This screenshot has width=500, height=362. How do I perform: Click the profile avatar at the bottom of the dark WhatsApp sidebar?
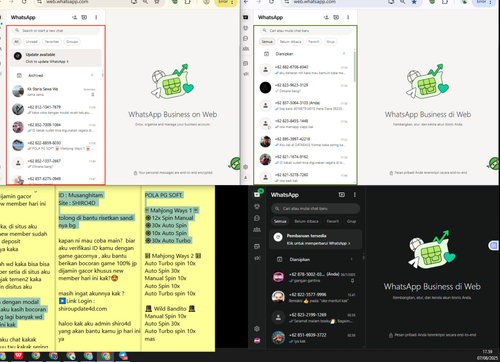257,340
